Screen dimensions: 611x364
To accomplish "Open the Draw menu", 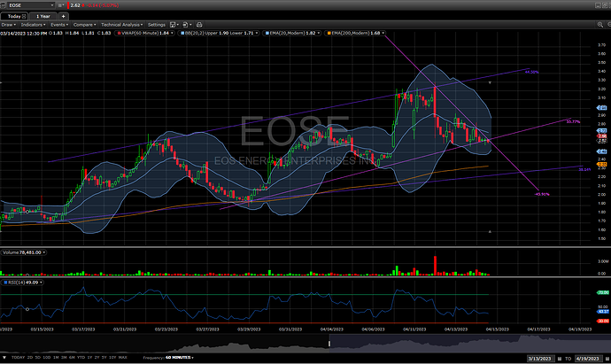I will [x=9, y=25].
